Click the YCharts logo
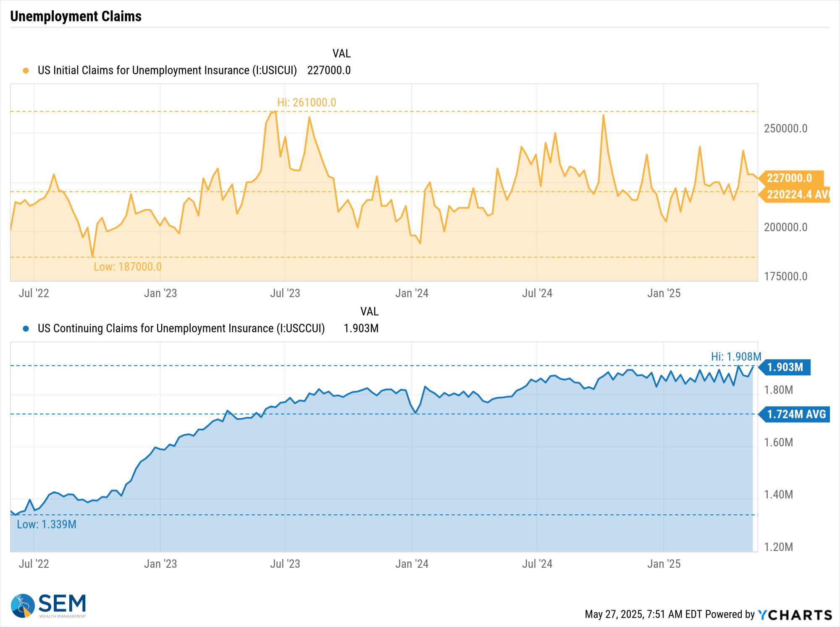The height and width of the screenshot is (627, 840). pyautogui.click(x=795, y=615)
